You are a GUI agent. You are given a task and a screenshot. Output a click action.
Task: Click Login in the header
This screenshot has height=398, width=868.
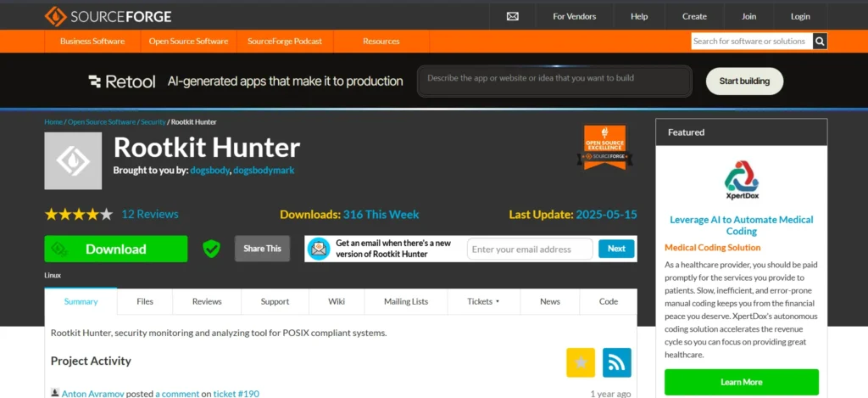(x=800, y=17)
